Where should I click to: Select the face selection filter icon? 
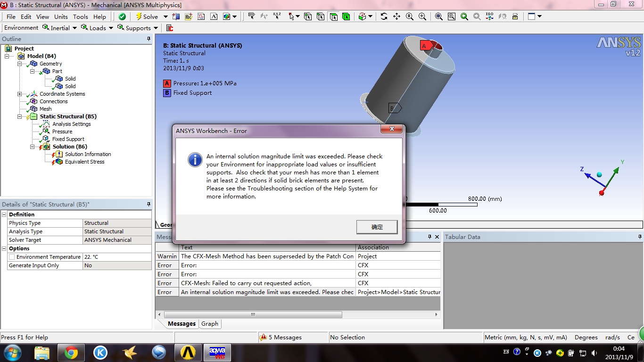pyautogui.click(x=334, y=16)
